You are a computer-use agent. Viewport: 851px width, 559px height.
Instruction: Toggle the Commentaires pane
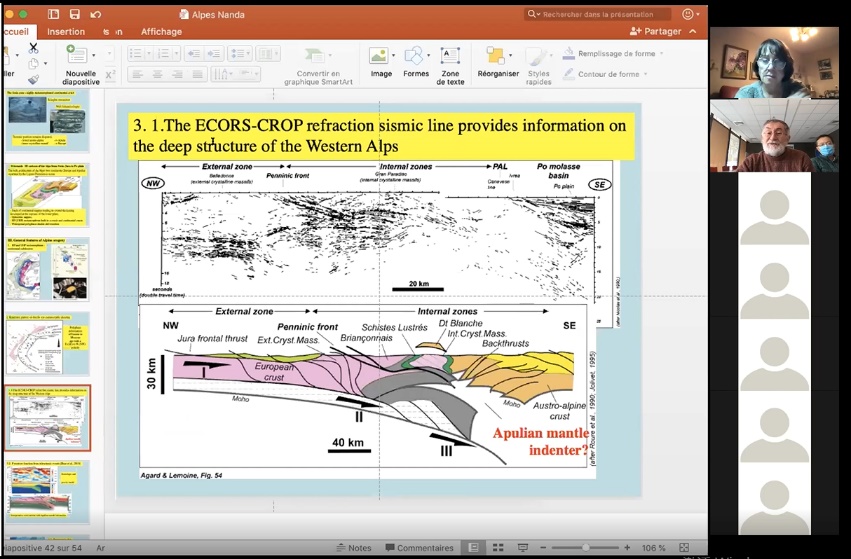(418, 548)
